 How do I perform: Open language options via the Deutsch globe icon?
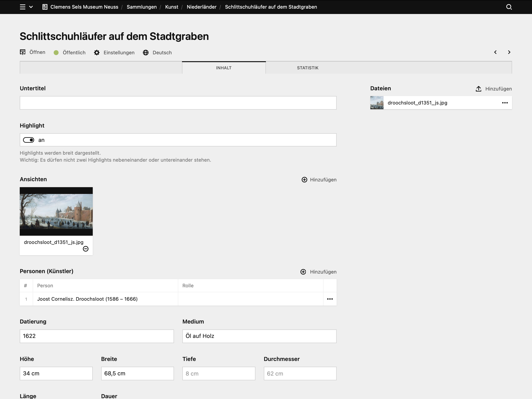click(x=146, y=52)
